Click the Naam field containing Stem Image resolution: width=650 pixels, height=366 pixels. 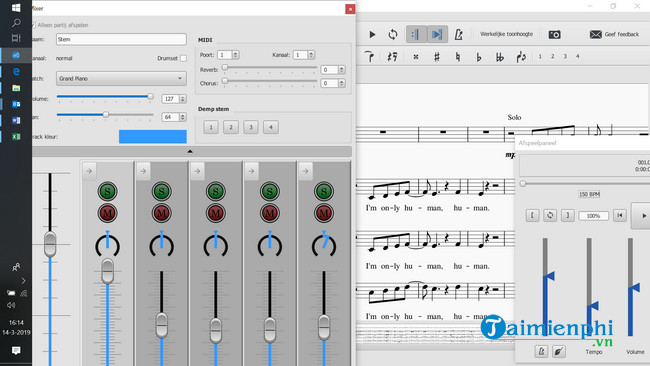click(x=121, y=39)
